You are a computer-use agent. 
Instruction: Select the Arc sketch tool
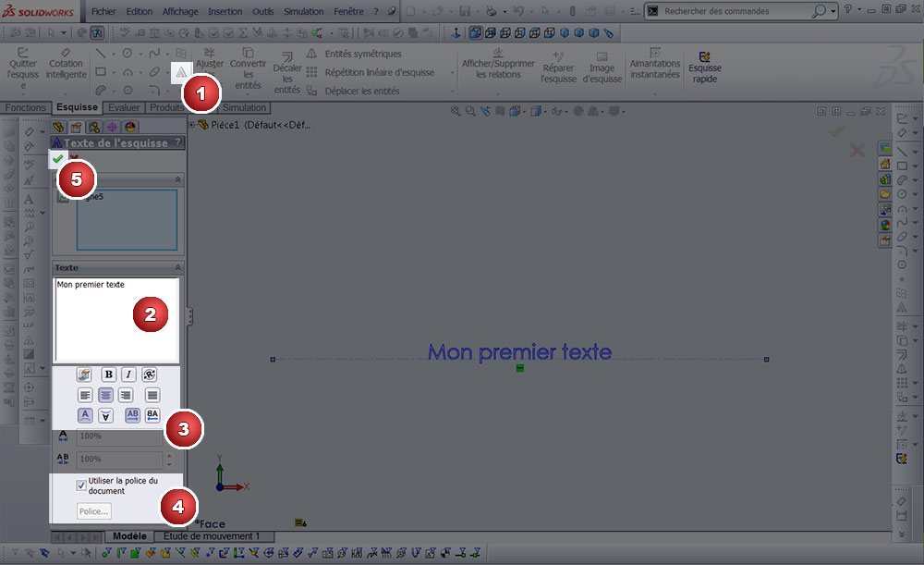pos(128,72)
